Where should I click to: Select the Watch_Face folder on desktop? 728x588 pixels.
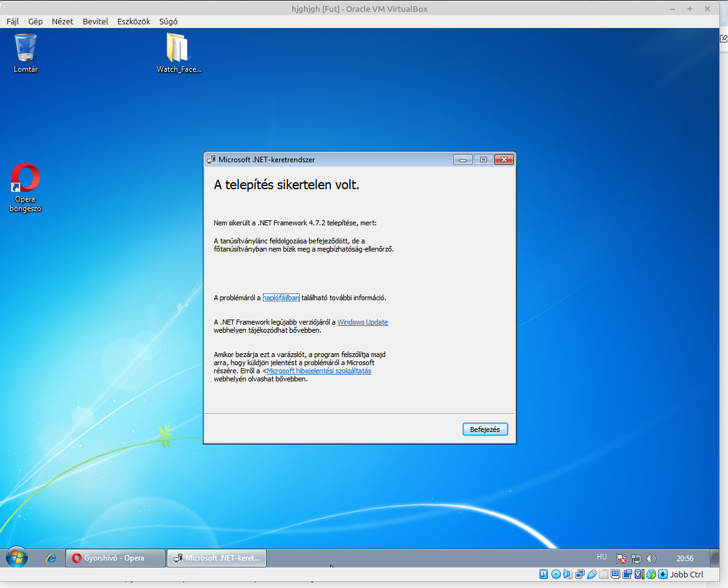(x=179, y=53)
